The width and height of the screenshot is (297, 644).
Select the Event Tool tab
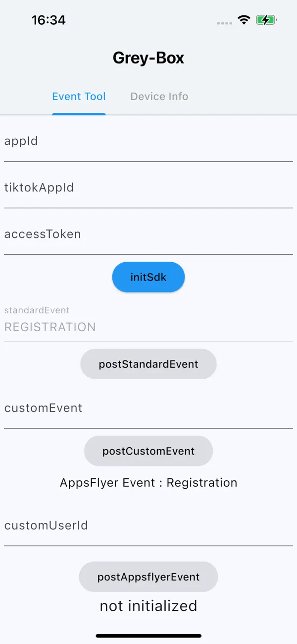[79, 96]
